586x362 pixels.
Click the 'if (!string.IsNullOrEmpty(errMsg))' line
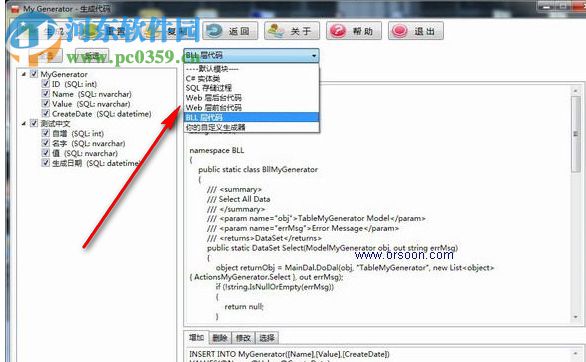tap(275, 287)
